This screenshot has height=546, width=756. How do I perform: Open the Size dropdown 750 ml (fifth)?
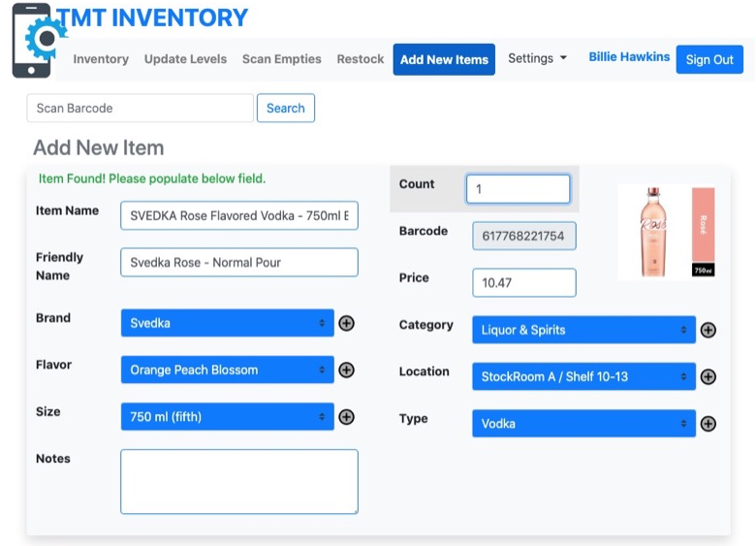tap(227, 417)
